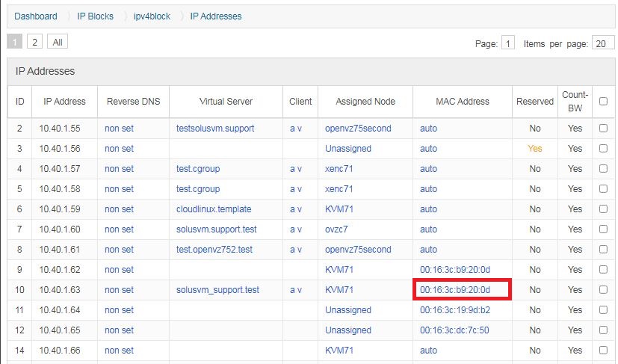The image size is (618, 364).
Task: Show All IP addresses
Action: click(57, 42)
